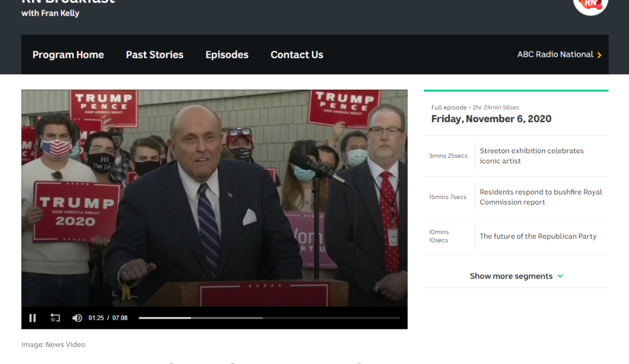Viewport: 629px width, 364px height.
Task: Select Episodes in the navigation bar
Action: tap(227, 54)
